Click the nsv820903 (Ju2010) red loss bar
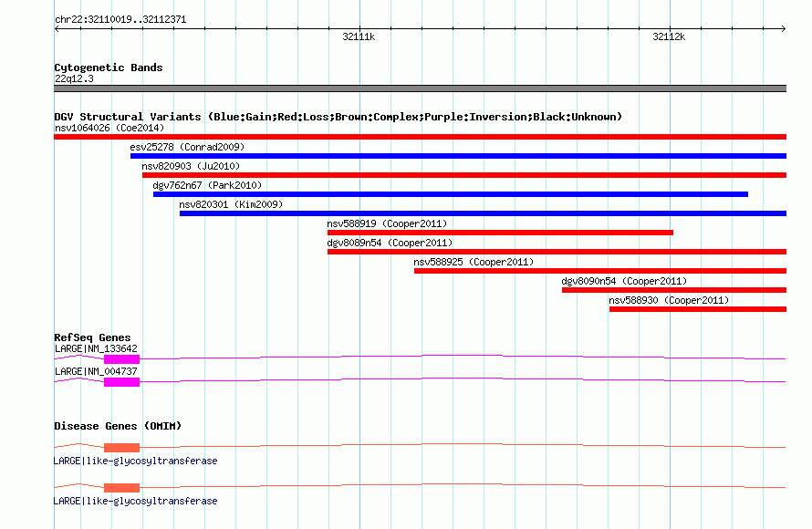Image resolution: width=812 pixels, height=529 pixels. click(464, 175)
